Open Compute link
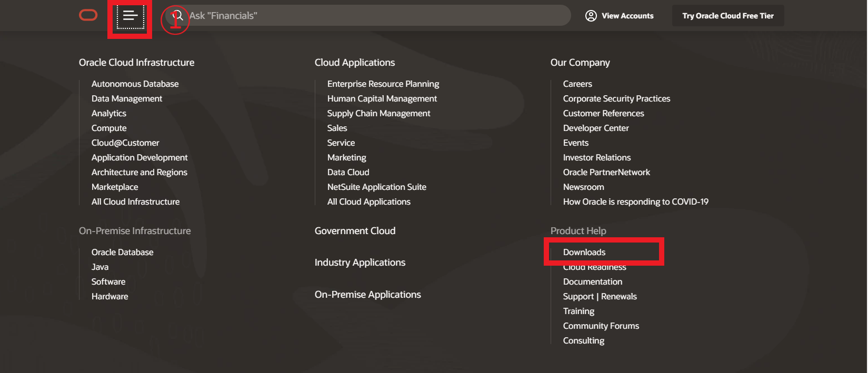Image resolution: width=868 pixels, height=373 pixels. click(109, 128)
